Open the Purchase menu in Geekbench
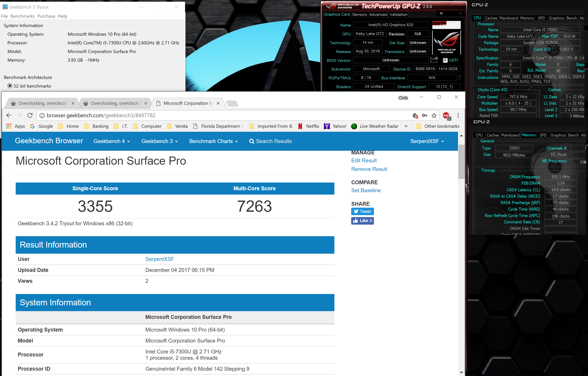588x376 pixels. pos(46,16)
